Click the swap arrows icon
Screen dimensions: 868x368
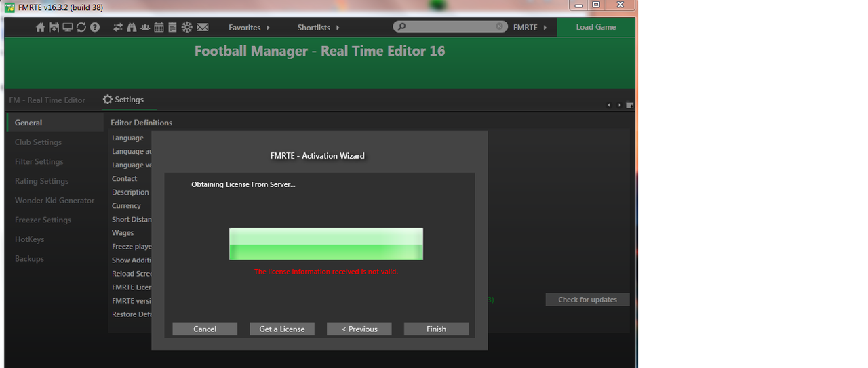click(x=118, y=27)
